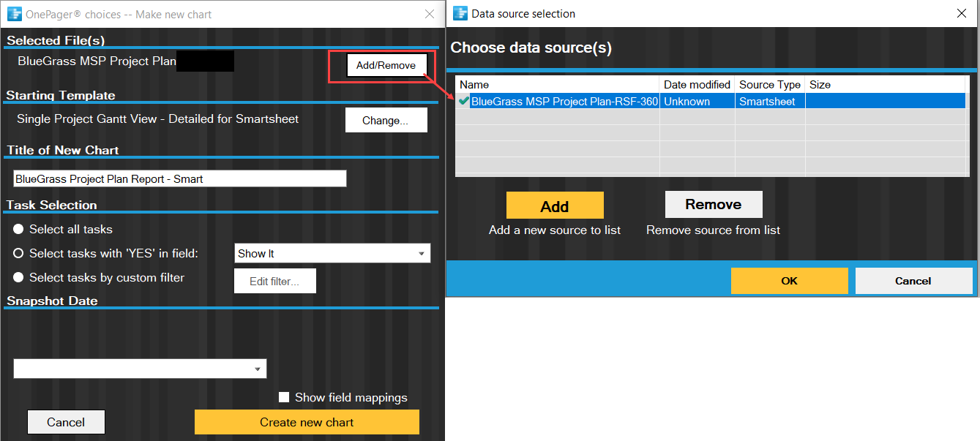
Task: Edit the Title of New Chart field
Action: pyautogui.click(x=179, y=178)
